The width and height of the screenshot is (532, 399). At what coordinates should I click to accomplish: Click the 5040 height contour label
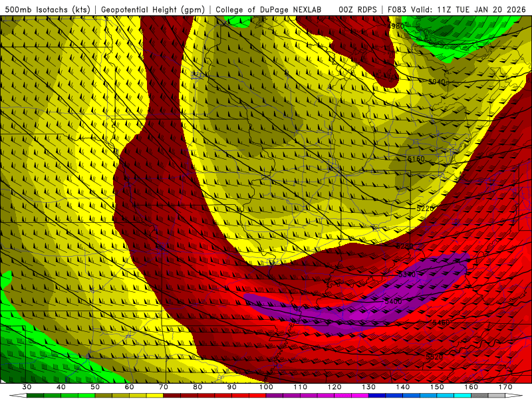tap(436, 82)
